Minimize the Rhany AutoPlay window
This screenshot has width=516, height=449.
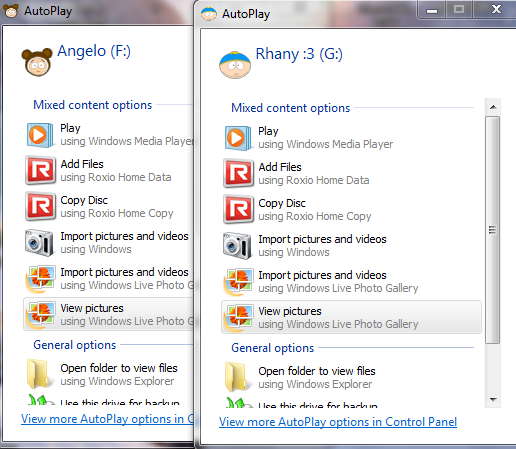[x=432, y=10]
